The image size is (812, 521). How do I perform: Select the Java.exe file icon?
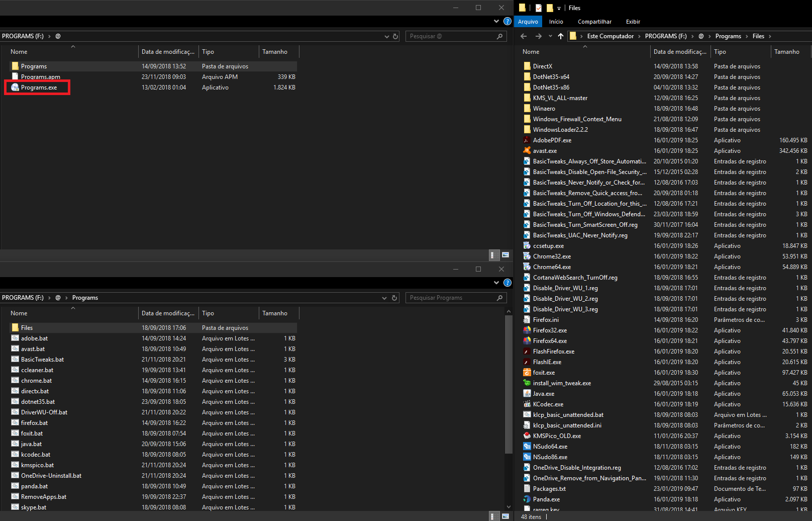[x=527, y=394]
